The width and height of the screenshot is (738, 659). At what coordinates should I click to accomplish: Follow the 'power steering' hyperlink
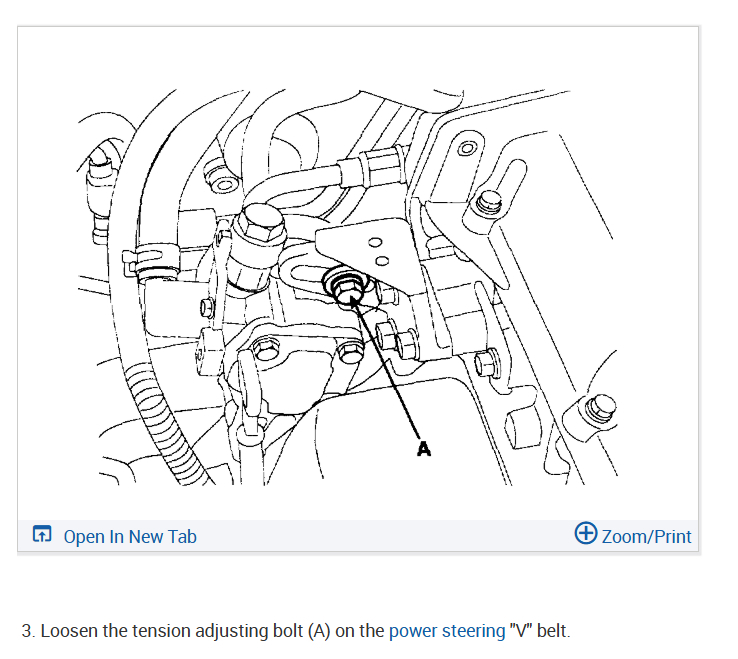[x=447, y=631]
